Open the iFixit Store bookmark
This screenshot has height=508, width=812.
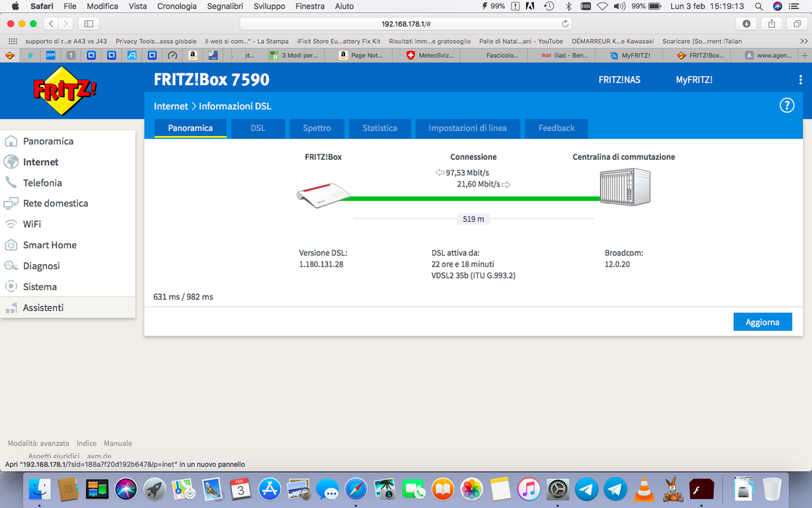(339, 41)
